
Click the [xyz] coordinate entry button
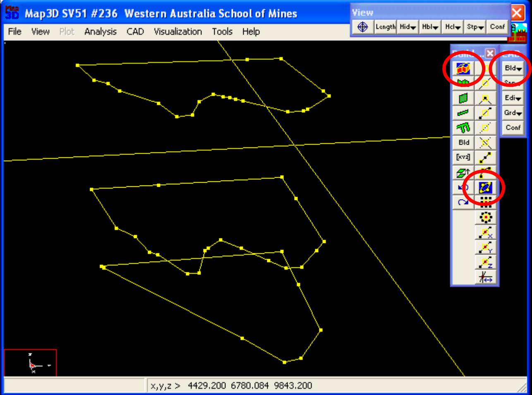463,157
